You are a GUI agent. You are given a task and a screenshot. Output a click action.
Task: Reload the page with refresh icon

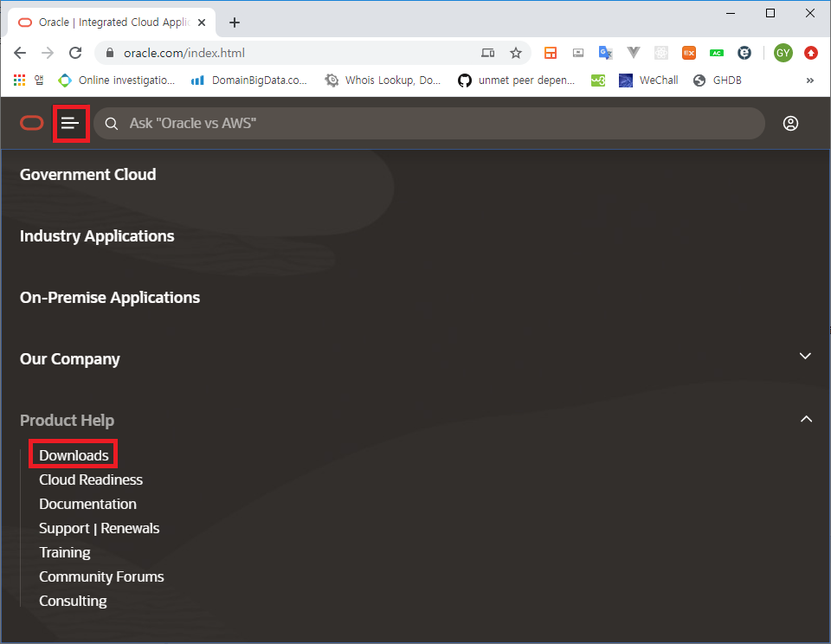[75, 53]
